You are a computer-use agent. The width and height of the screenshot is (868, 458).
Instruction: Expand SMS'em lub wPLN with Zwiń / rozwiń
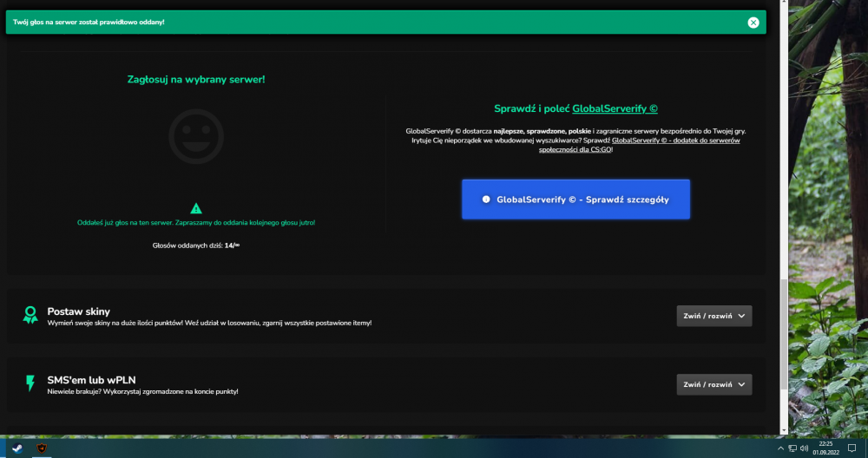[714, 384]
